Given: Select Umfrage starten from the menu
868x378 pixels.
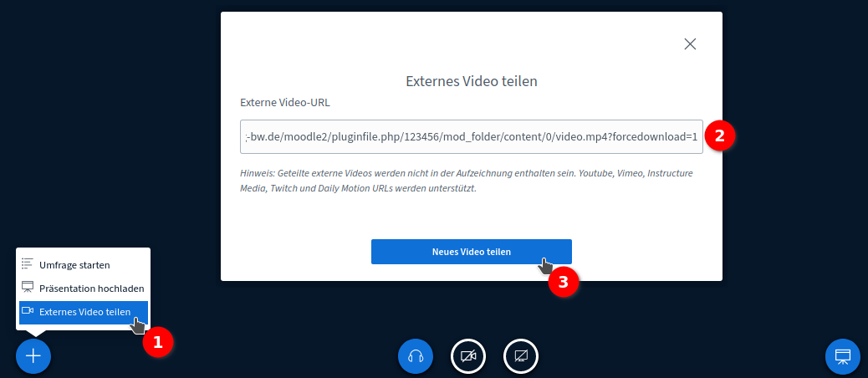Looking at the screenshot, I should click(74, 265).
